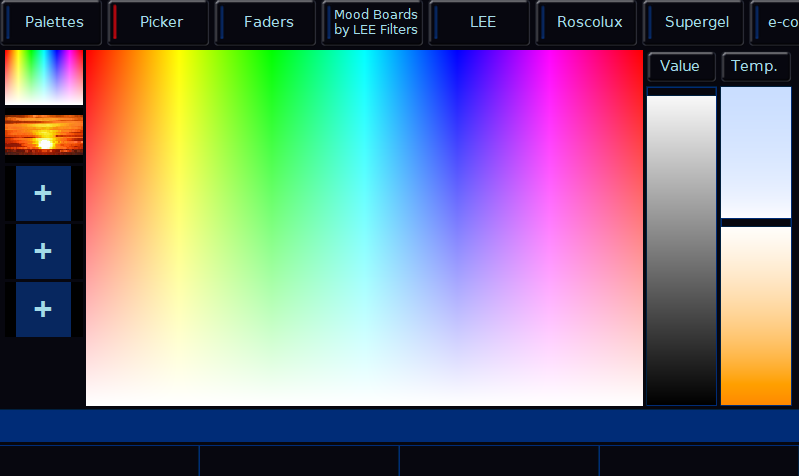
Task: Click the blue command line bar
Action: [400, 426]
